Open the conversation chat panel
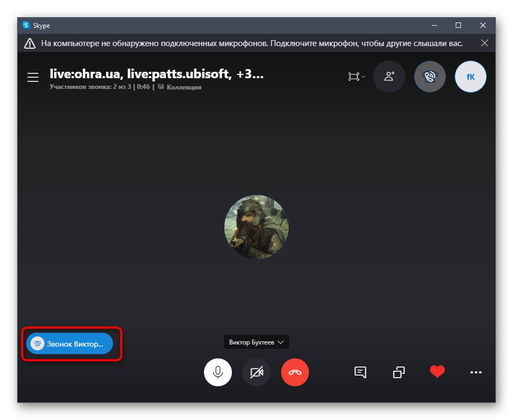 360,372
